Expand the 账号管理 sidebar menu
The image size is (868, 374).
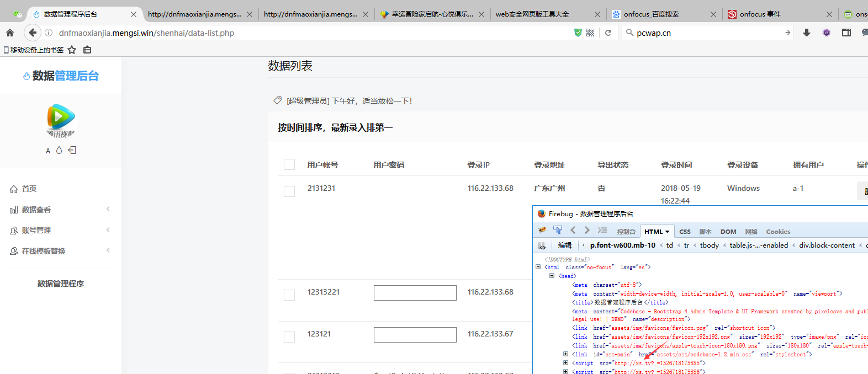coord(60,230)
